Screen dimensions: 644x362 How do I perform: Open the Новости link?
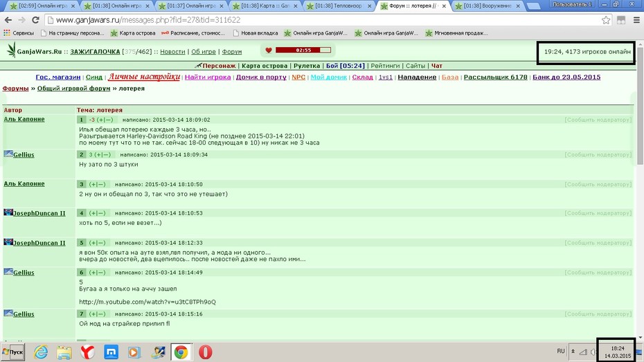[x=172, y=52]
